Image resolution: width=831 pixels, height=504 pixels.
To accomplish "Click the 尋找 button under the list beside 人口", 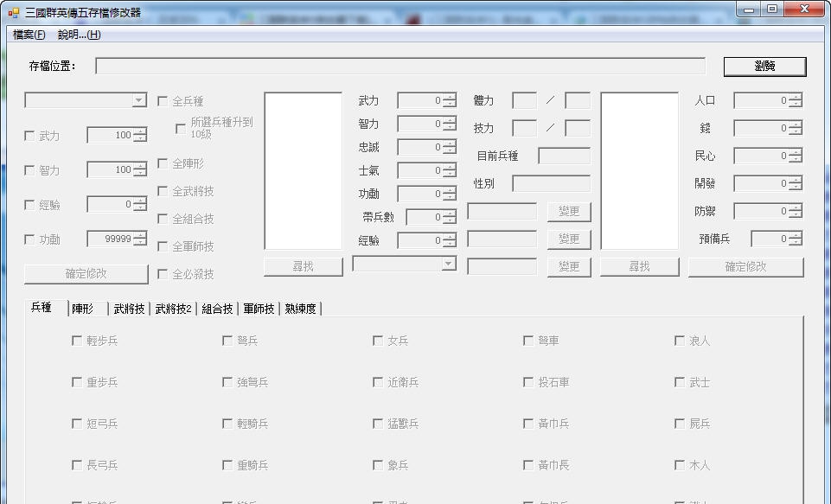I will [x=639, y=266].
